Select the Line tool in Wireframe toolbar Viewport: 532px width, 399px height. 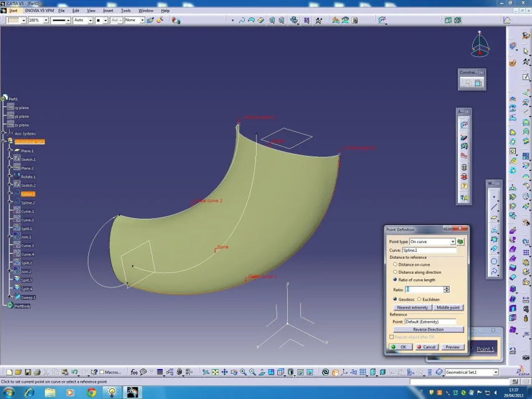494,207
